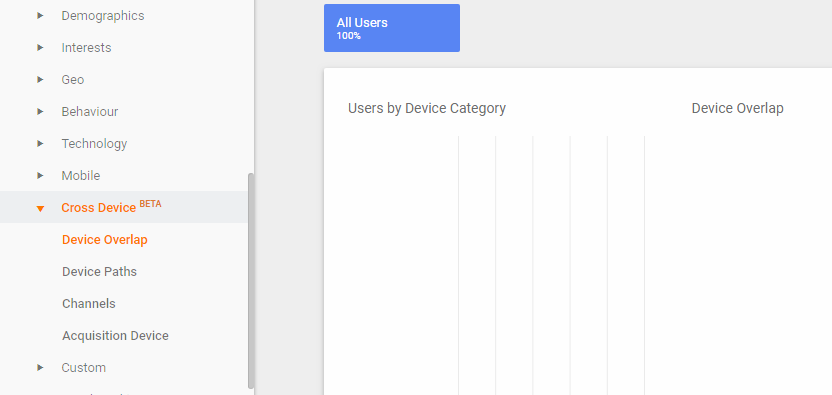Click the Cross Device BETA label

[111, 207]
